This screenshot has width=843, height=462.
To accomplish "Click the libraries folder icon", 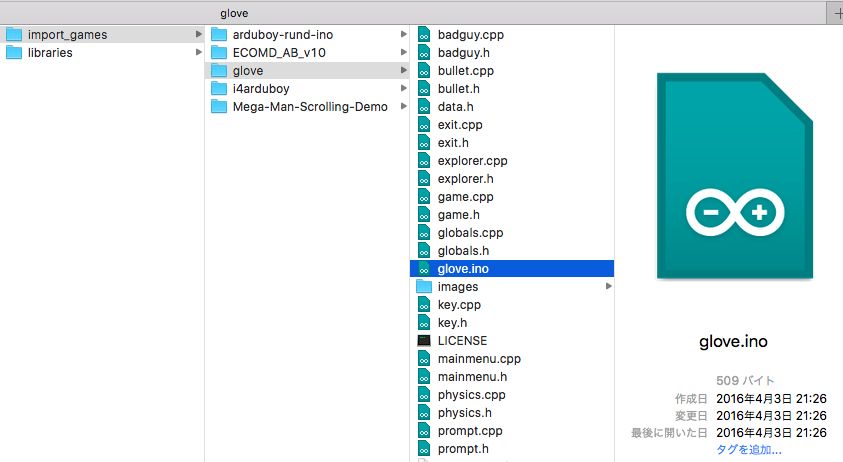I will coord(13,53).
